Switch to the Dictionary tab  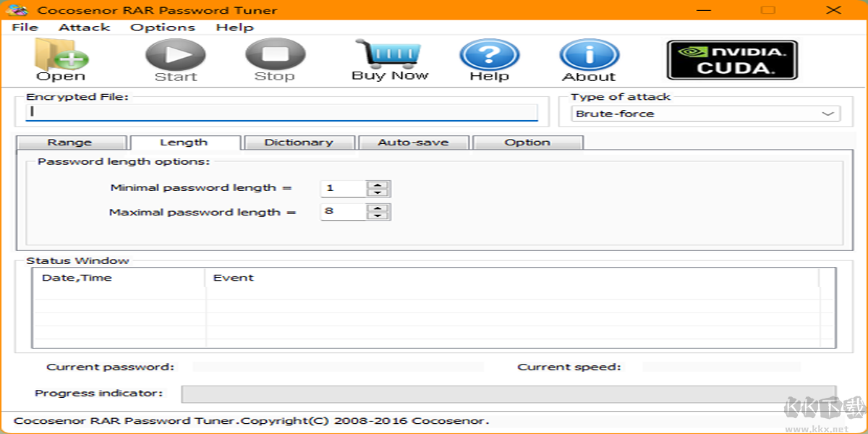(299, 142)
